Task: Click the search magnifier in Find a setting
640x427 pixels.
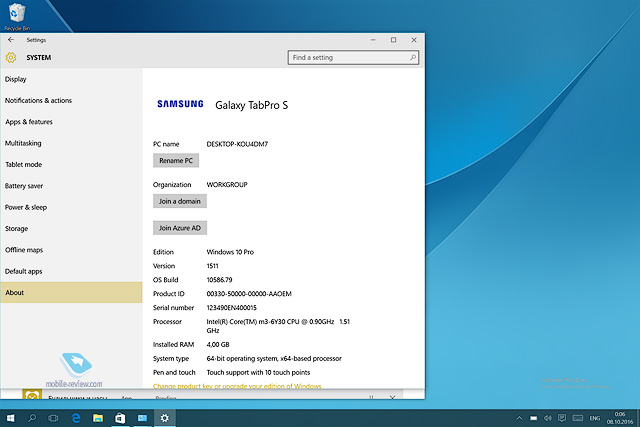Action: pos(413,58)
